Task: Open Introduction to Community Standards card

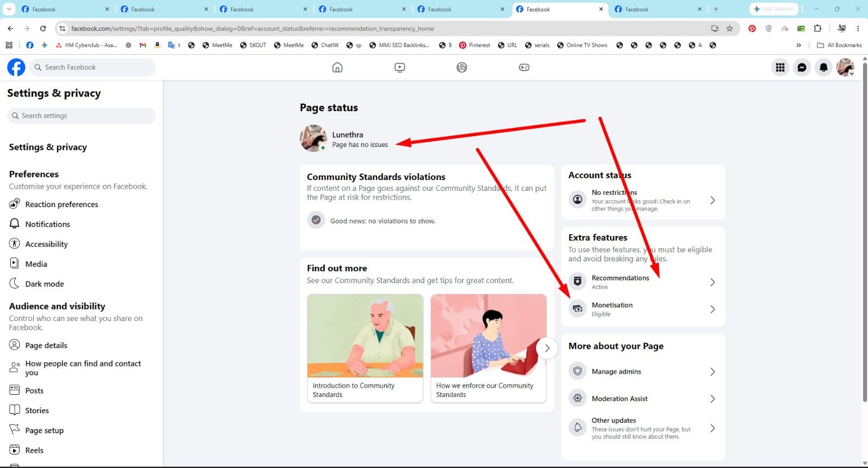Action: pos(365,348)
